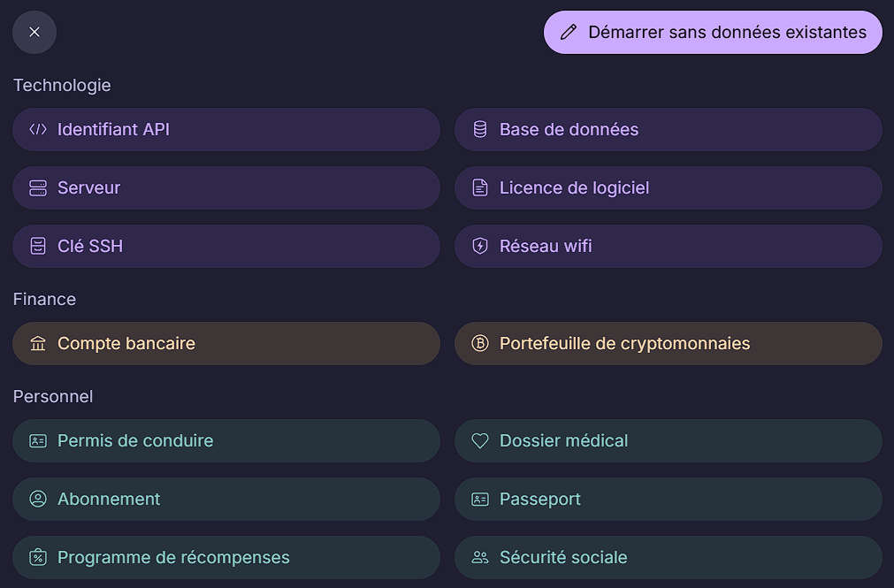The image size is (894, 588).
Task: Click the pencil icon in the start button
Action: click(x=569, y=33)
